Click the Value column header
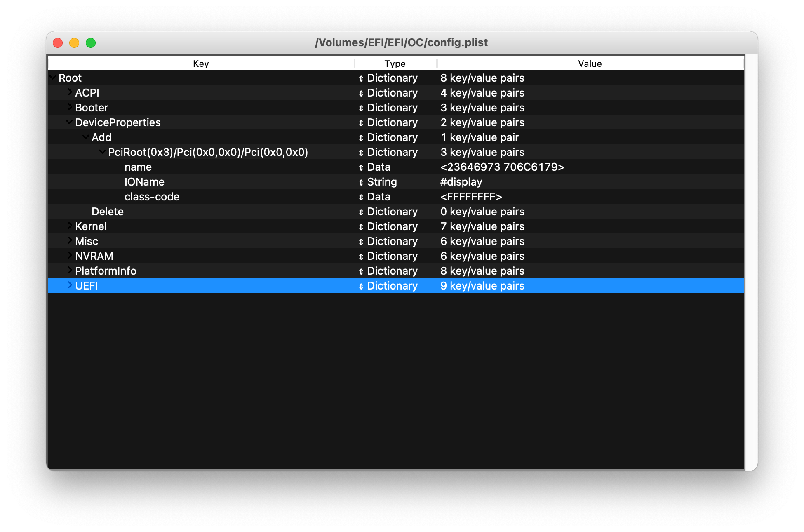Image resolution: width=804 pixels, height=532 pixels. pyautogui.click(x=590, y=64)
